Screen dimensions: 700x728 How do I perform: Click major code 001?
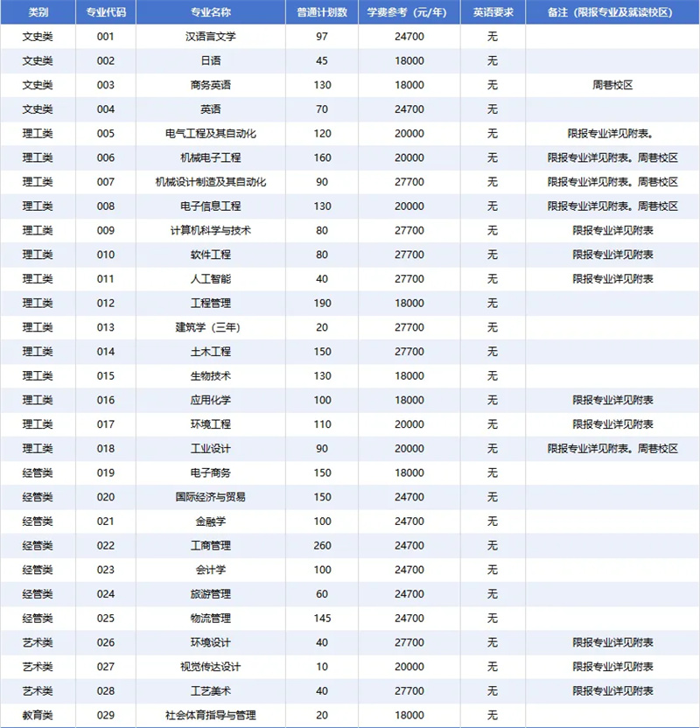pyautogui.click(x=106, y=36)
